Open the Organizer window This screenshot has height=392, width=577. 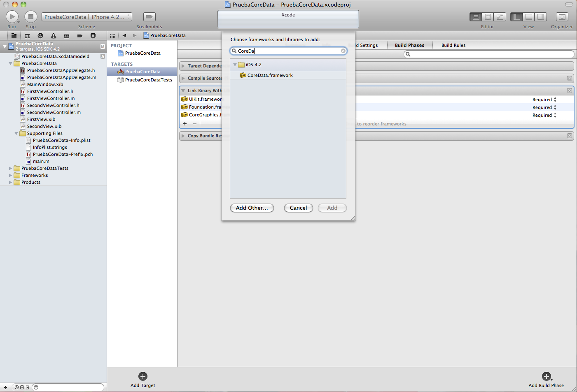point(562,17)
